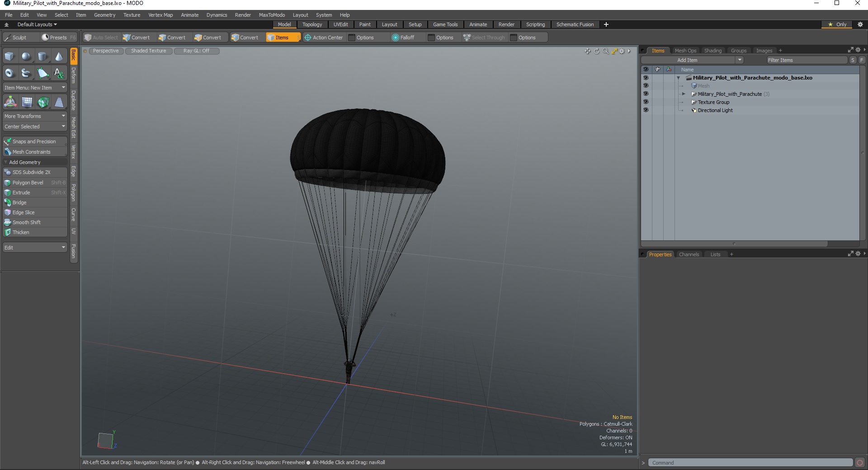Toggle visibility of Texture Group
Viewport: 868px width, 470px height.
646,102
